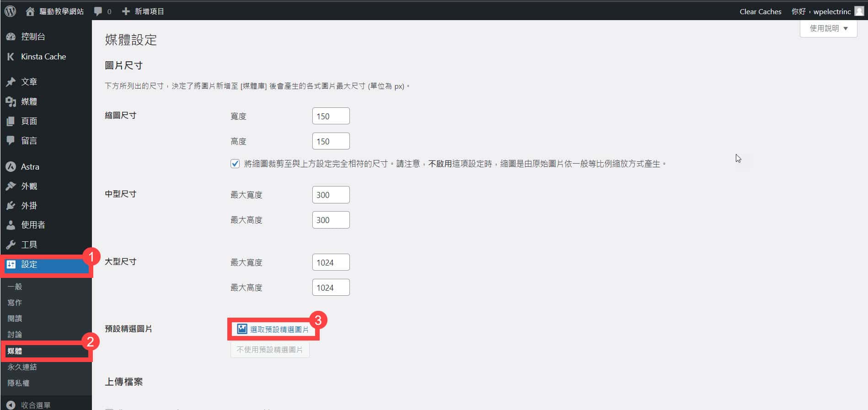Toggle the thumbnail crop checkbox
The image size is (868, 410).
click(x=235, y=164)
